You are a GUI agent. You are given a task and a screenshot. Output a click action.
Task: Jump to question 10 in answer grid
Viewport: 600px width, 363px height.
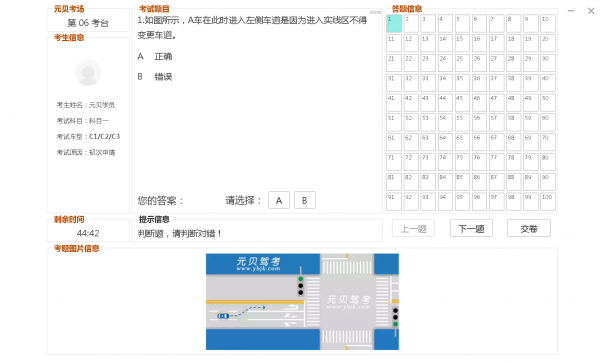[x=548, y=23]
